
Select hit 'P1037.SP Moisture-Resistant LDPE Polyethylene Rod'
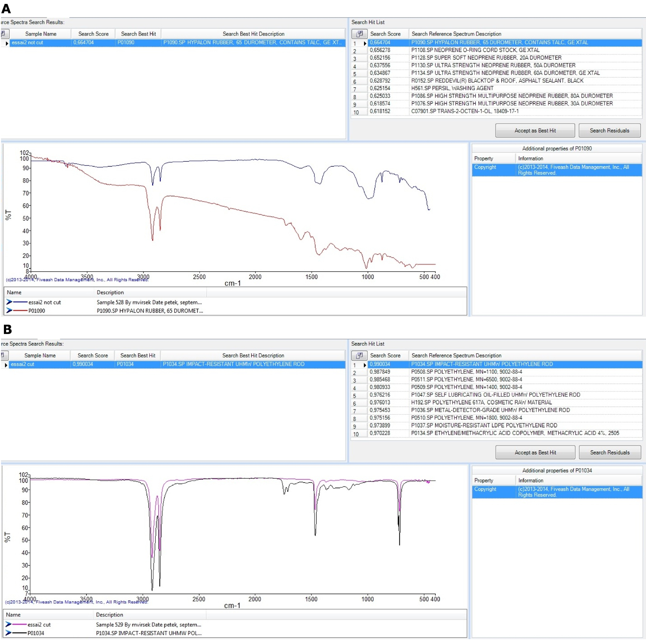[x=484, y=425]
